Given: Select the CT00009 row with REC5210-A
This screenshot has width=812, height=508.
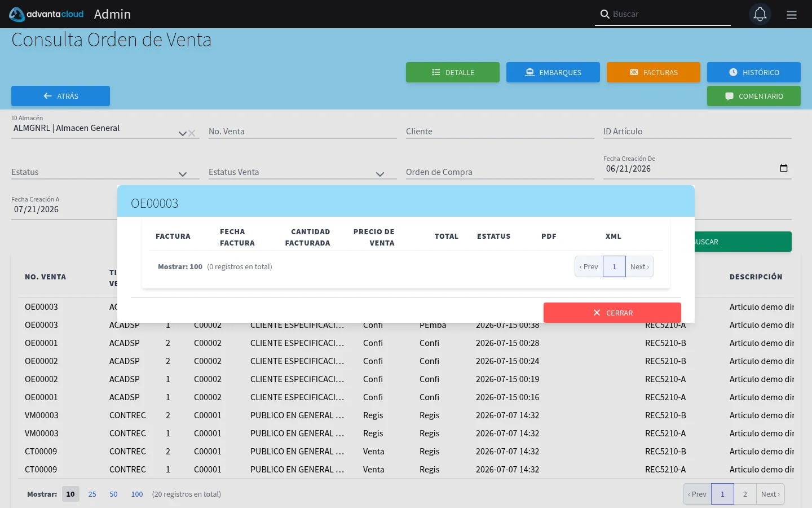Looking at the screenshot, I should click(x=406, y=470).
